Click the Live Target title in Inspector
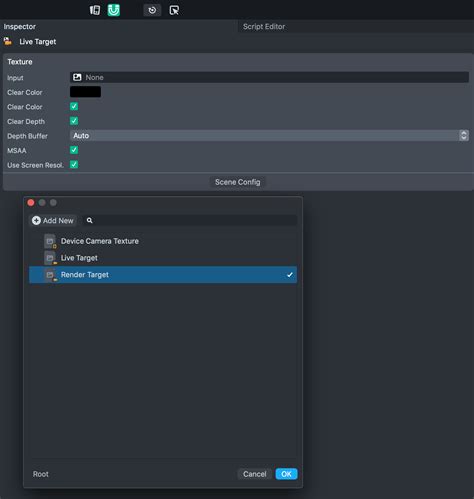Image resolution: width=474 pixels, height=499 pixels. click(x=38, y=42)
